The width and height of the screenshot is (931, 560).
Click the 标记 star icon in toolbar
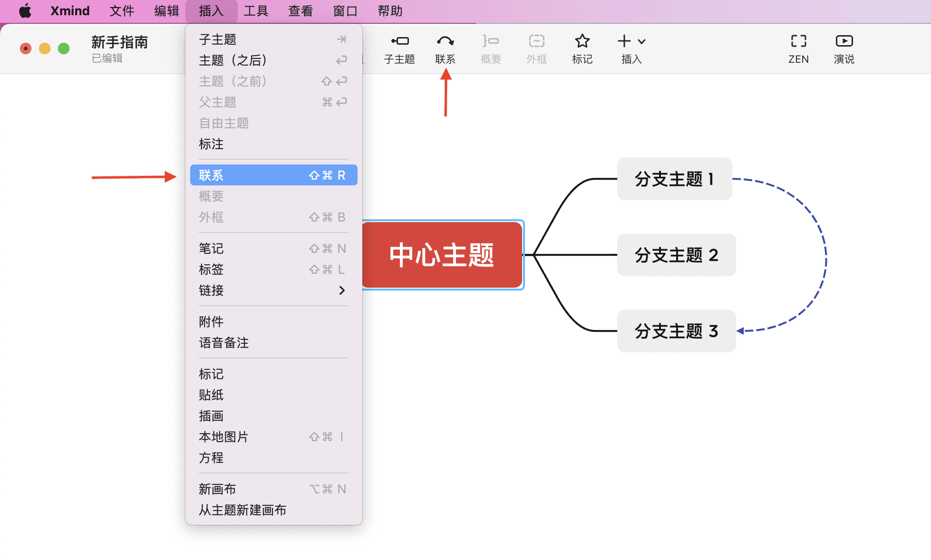click(582, 48)
